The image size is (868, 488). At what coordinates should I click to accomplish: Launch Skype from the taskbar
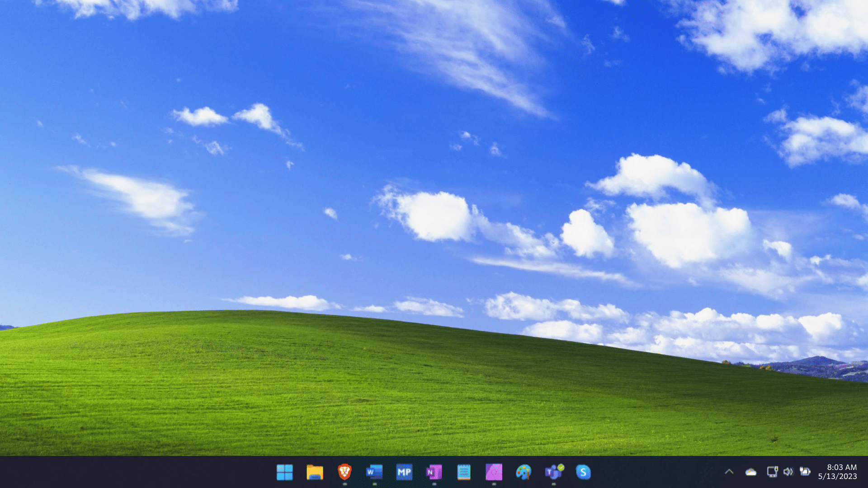point(583,472)
